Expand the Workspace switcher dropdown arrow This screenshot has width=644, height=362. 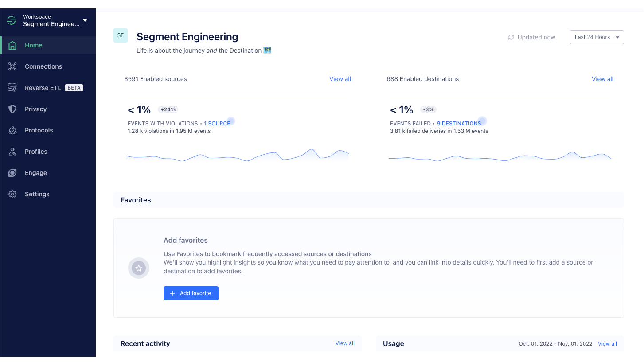[85, 20]
